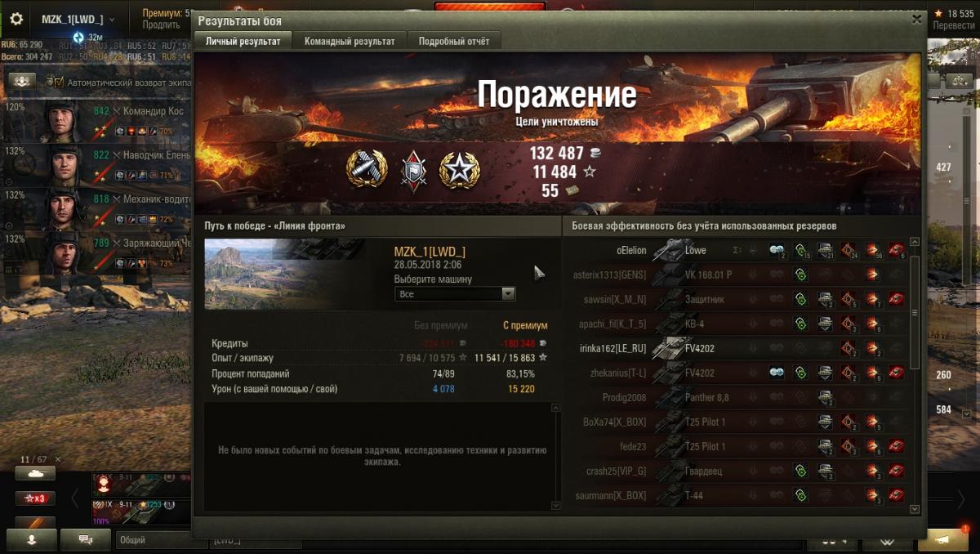Click the effectiveness list scrollbar down arrow
The height and width of the screenshot is (554, 980).
914,509
